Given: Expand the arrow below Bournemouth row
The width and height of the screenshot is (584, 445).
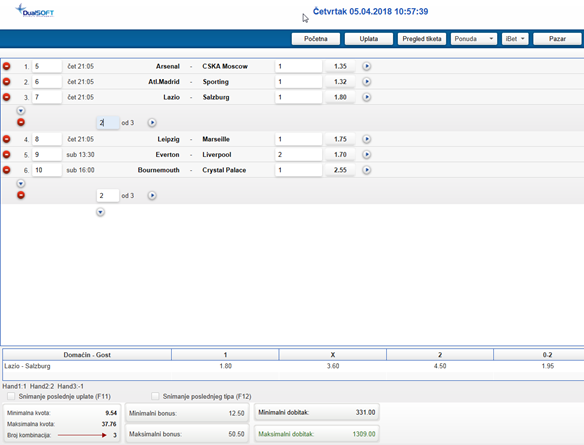Looking at the screenshot, I should 21,184.
